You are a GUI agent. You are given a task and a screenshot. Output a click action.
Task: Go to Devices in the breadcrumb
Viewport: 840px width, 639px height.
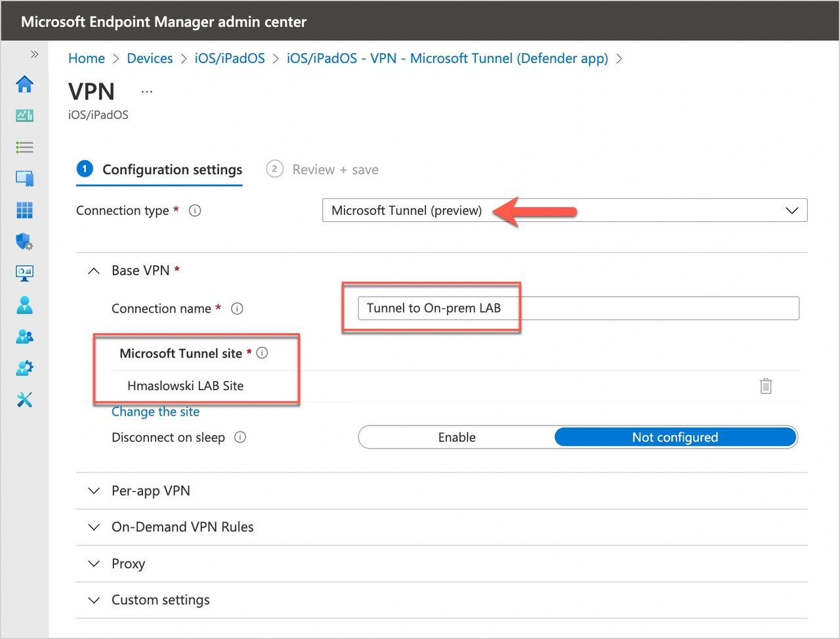[x=150, y=58]
